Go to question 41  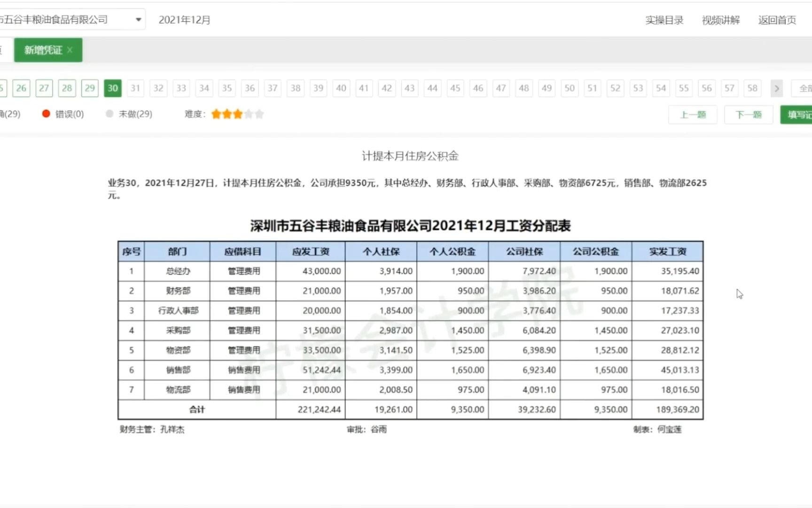pos(364,88)
